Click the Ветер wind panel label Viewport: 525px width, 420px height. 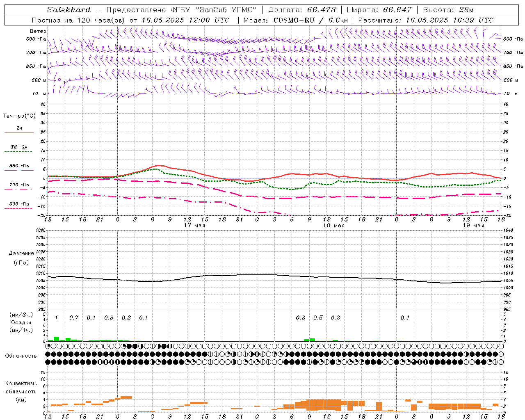click(x=38, y=31)
